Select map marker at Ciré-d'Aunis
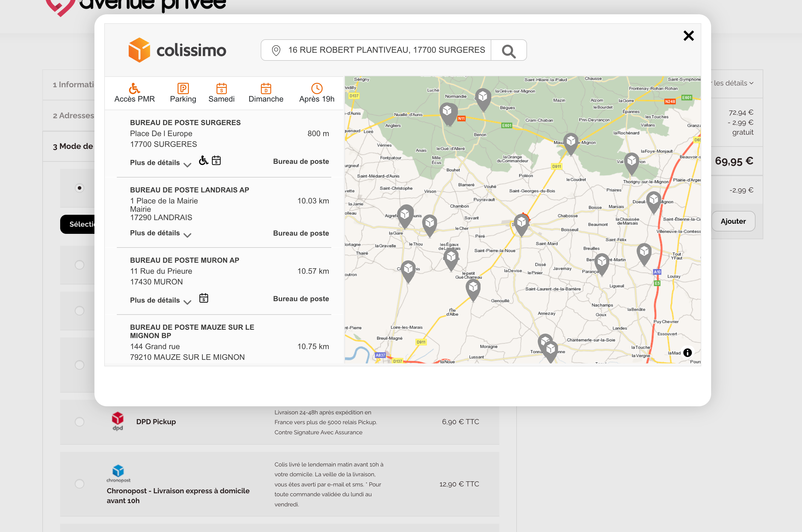 coord(408,272)
